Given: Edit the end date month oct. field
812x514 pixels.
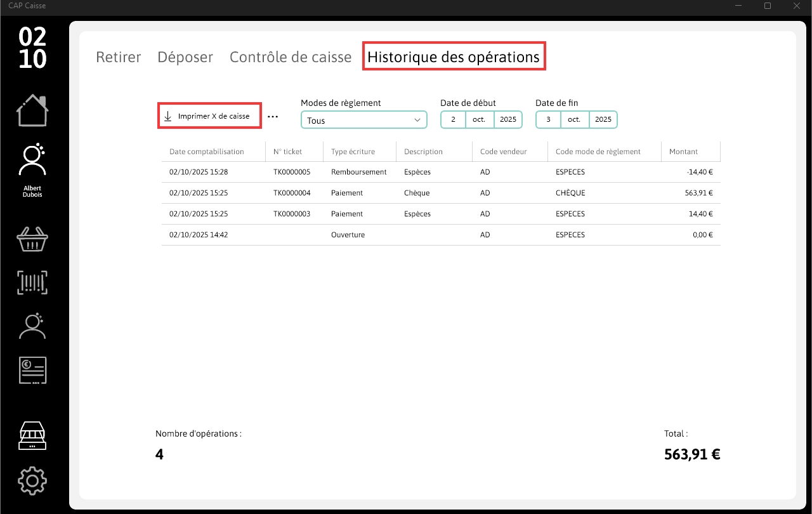Looking at the screenshot, I should [575, 119].
